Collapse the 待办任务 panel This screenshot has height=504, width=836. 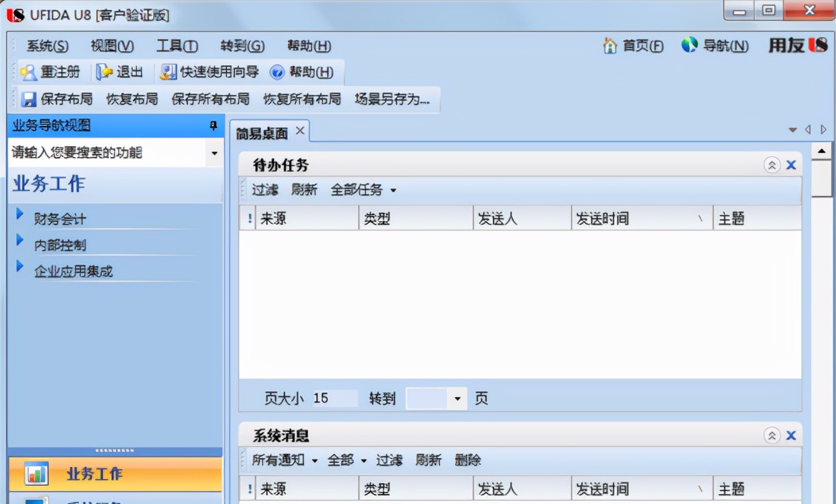(x=771, y=164)
